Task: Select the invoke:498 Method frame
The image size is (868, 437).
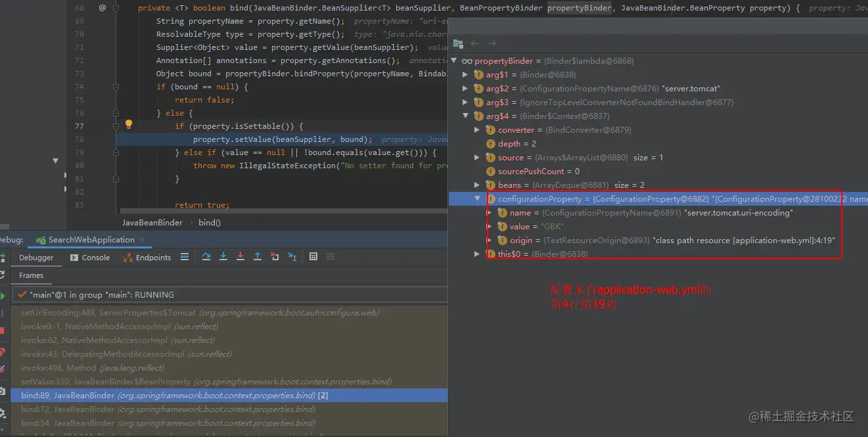Action: (229, 368)
